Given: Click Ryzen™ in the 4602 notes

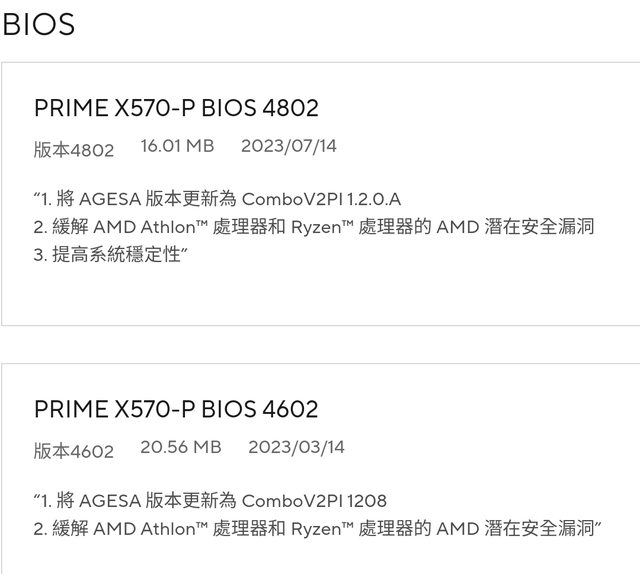Looking at the screenshot, I should [x=322, y=528].
